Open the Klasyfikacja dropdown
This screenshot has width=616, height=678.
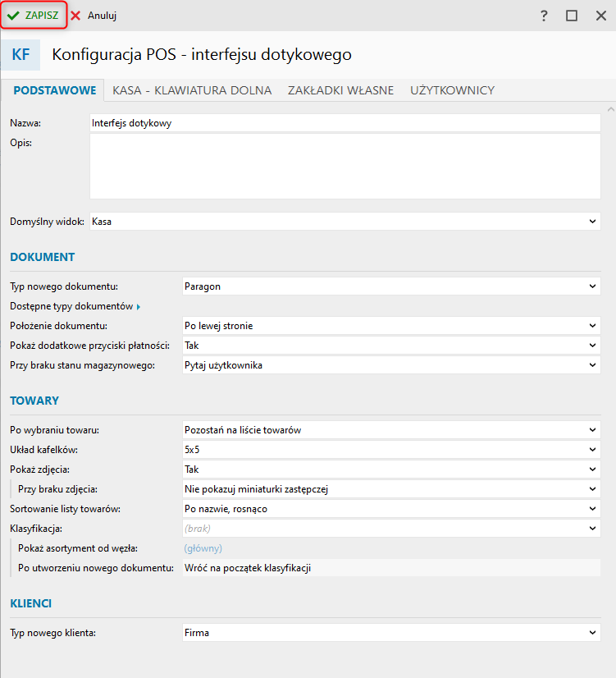391,529
